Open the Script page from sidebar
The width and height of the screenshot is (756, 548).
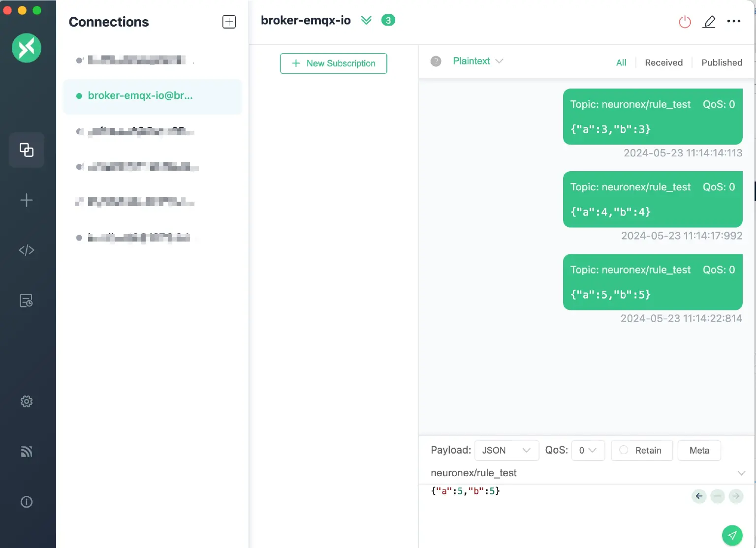(x=27, y=250)
